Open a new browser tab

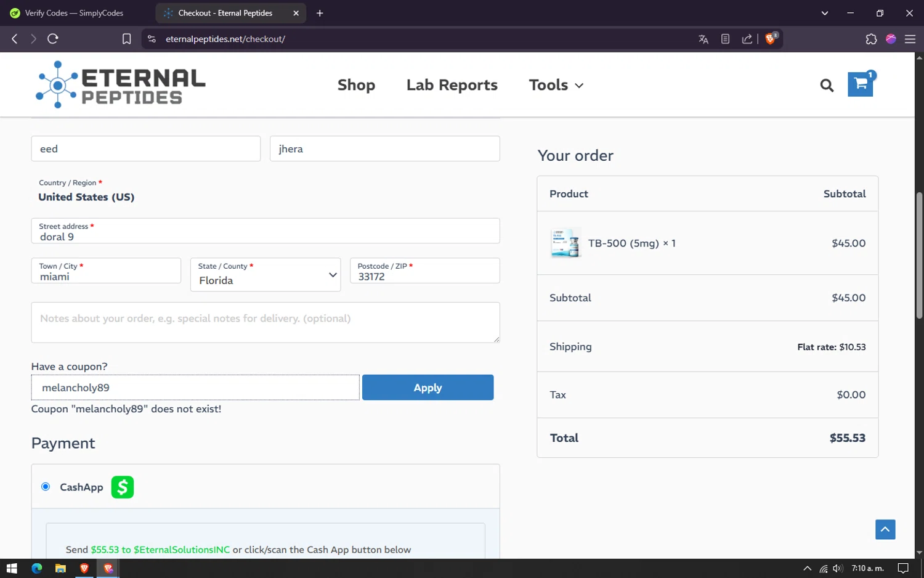(320, 13)
